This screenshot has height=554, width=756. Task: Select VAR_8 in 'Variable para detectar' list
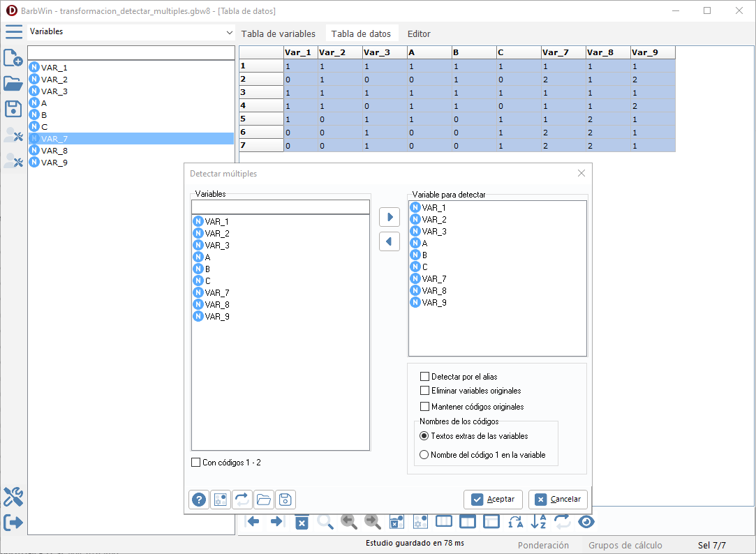click(433, 291)
